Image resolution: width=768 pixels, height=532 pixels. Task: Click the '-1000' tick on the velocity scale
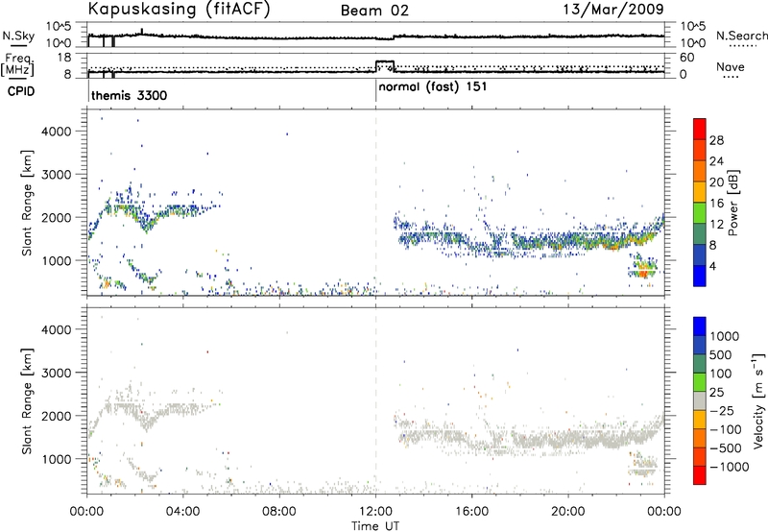(730, 467)
